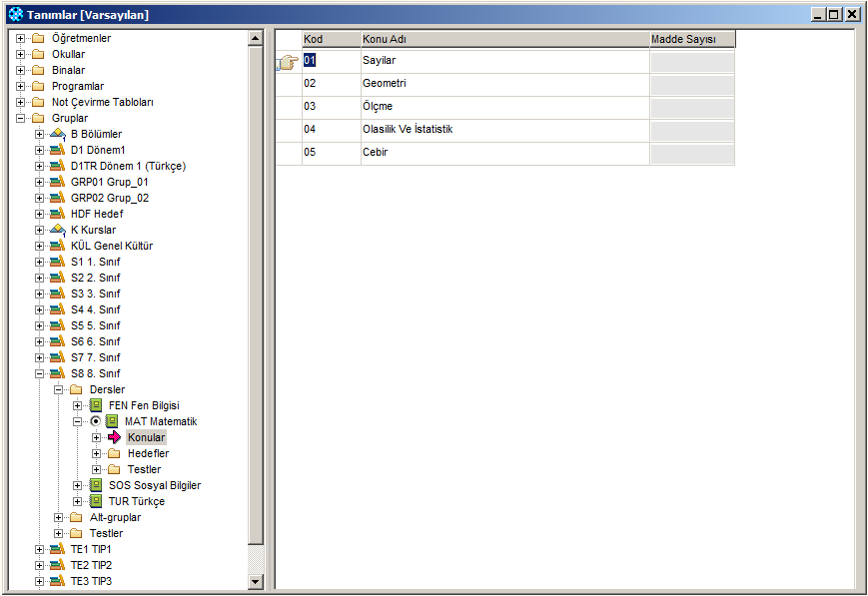Viewport: 868px width, 596px height.
Task: Expand the Testler folder under MAT Matematik
Action: pos(97,469)
